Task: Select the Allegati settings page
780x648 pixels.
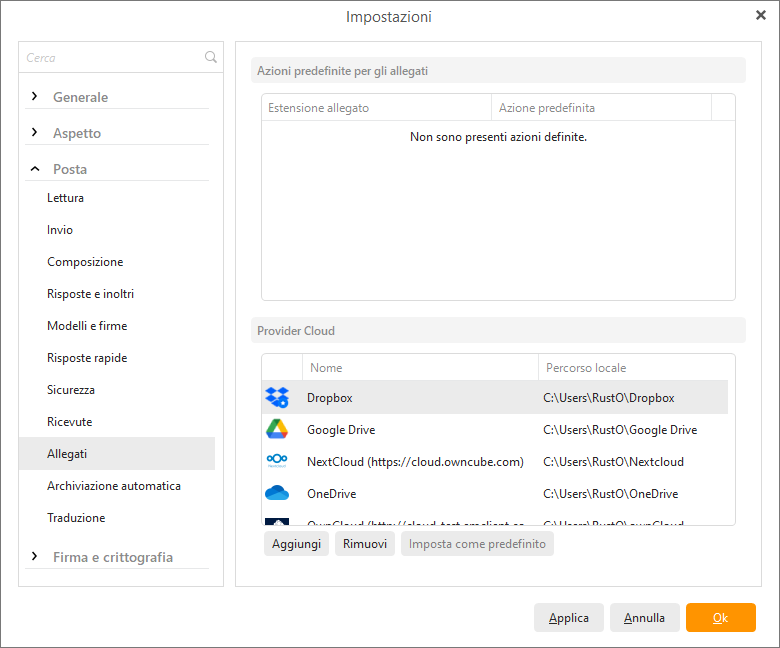Action: (117, 454)
